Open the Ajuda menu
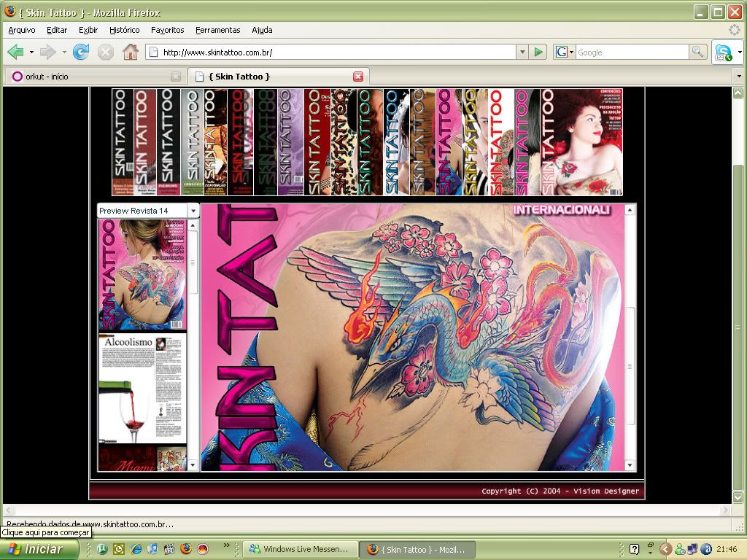Screen dimensions: 747x560 click(262, 30)
